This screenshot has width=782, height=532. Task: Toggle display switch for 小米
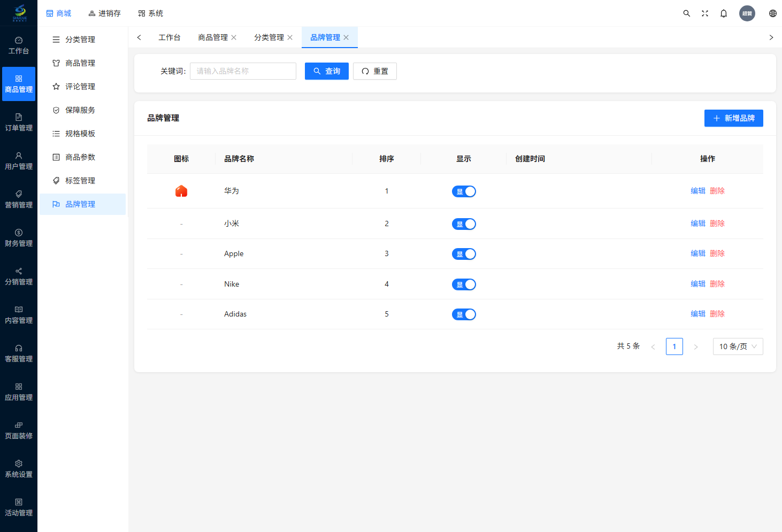(x=464, y=224)
